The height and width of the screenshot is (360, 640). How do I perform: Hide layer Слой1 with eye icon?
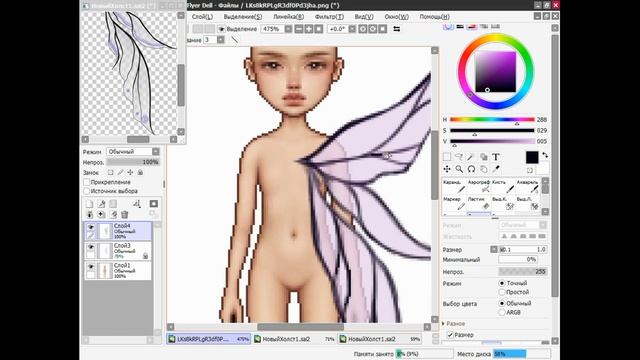point(91,267)
